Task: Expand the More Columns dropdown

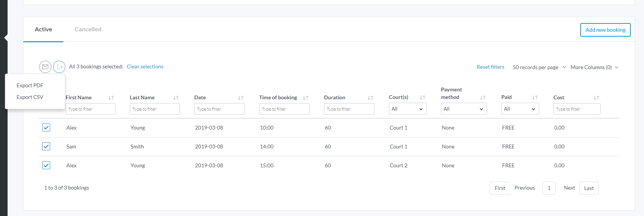Action: (594, 67)
